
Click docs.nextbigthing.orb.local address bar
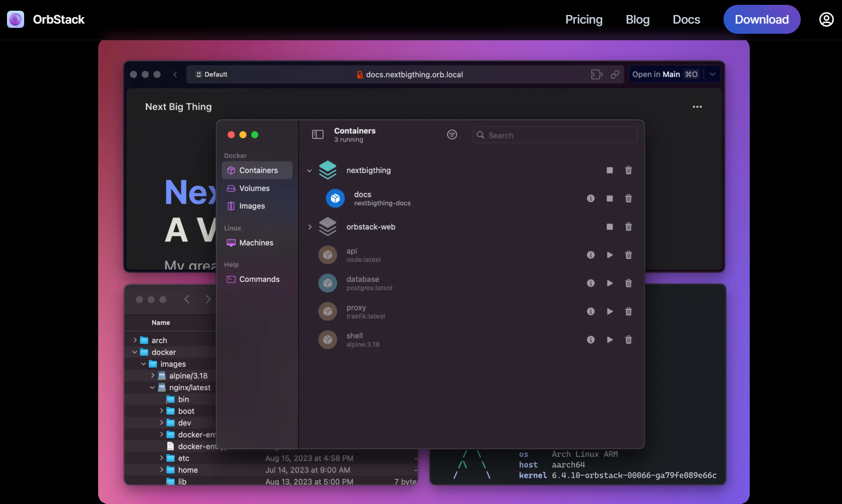[410, 75]
